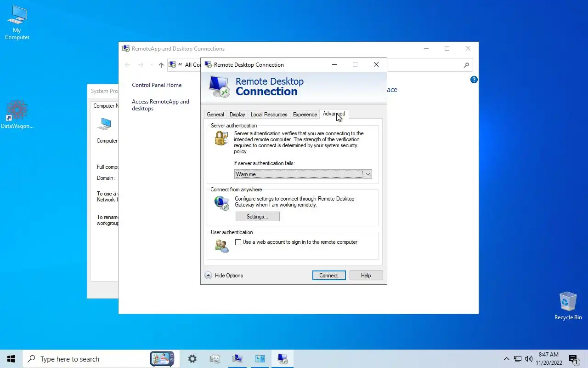Click the snowman search highlight icon
Screen dimensions: 588x368
point(162,359)
